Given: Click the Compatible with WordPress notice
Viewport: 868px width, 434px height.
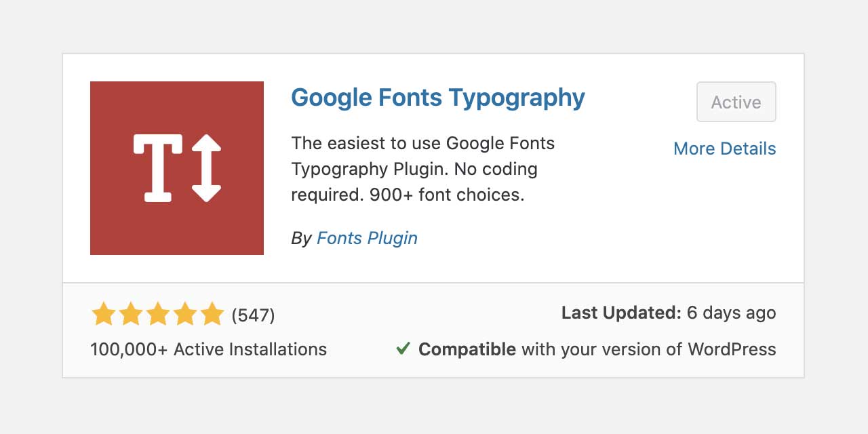Looking at the screenshot, I should (x=597, y=349).
